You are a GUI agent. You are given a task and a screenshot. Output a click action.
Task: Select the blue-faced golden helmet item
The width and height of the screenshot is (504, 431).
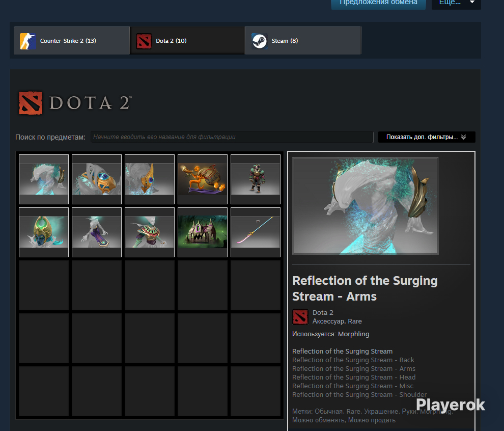pyautogui.click(x=44, y=232)
